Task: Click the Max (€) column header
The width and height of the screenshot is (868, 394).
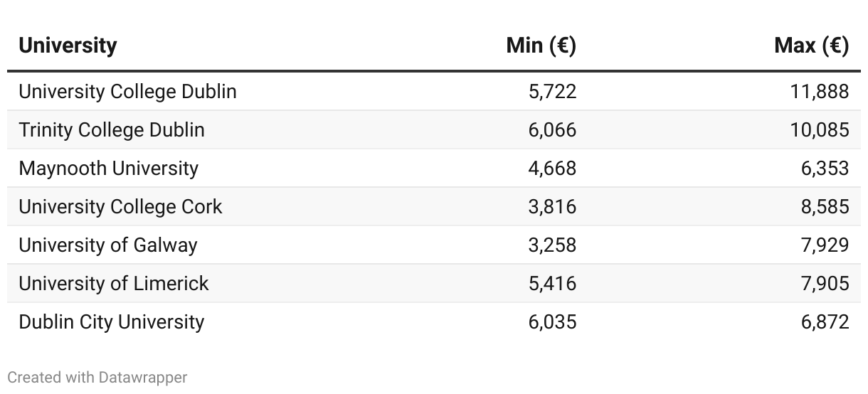Action: pos(812,46)
